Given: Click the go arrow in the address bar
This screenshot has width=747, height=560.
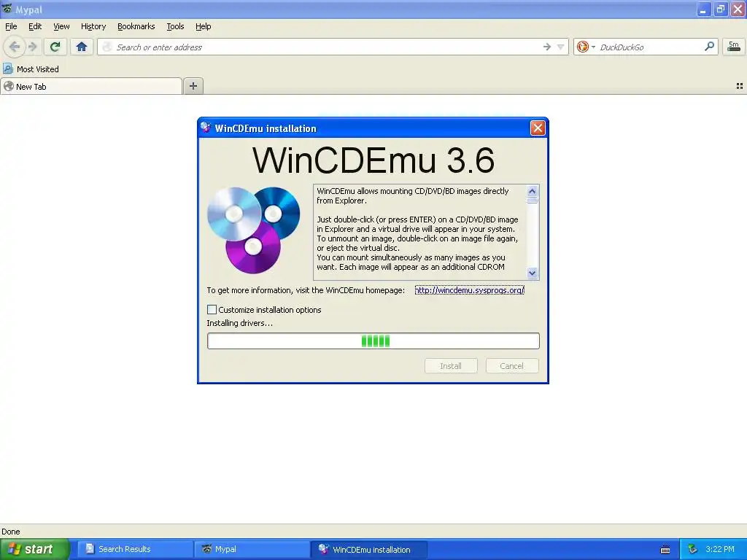Looking at the screenshot, I should [x=547, y=47].
